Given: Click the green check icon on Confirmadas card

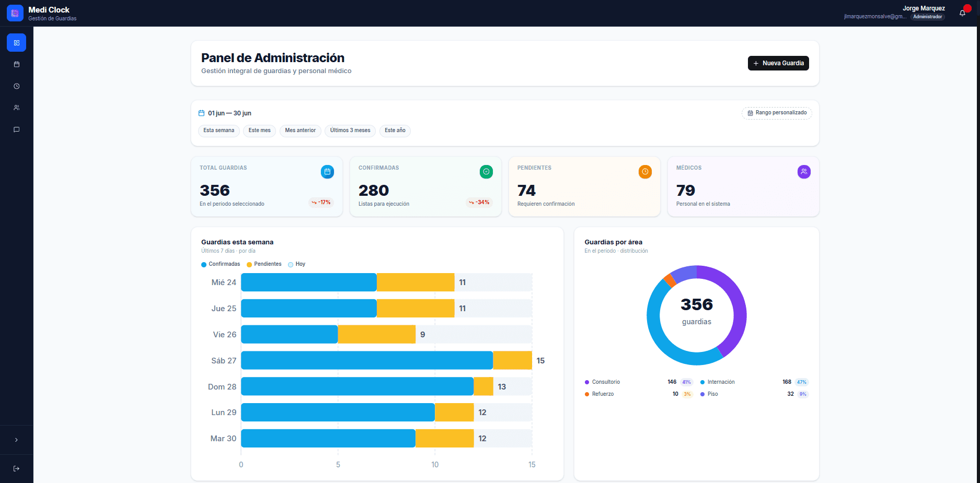Looking at the screenshot, I should (x=486, y=171).
